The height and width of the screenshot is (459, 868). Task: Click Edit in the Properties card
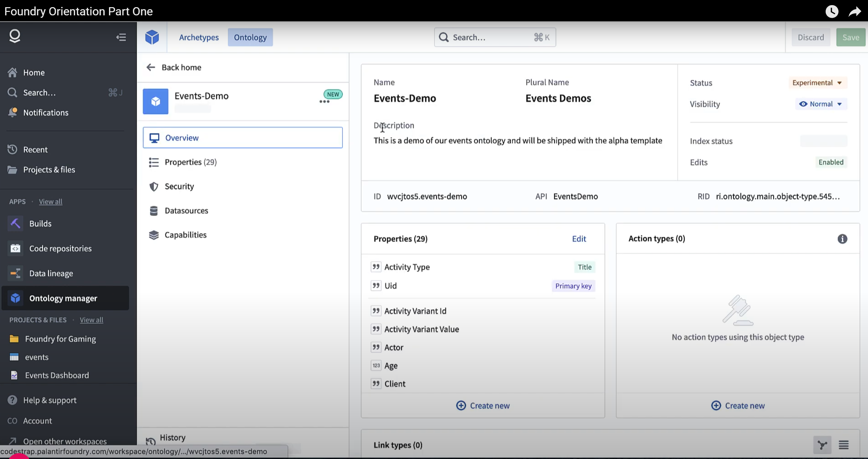(579, 239)
